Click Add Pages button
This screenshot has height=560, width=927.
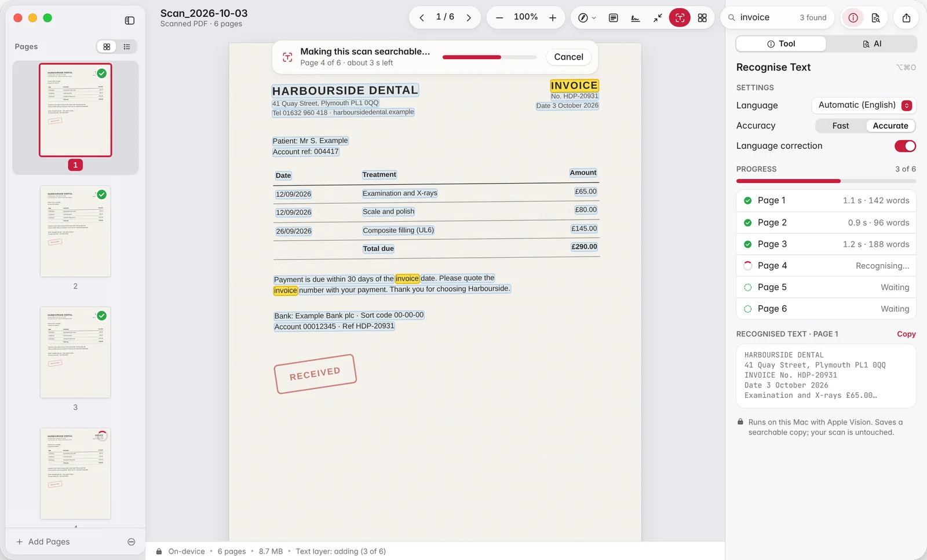[43, 542]
